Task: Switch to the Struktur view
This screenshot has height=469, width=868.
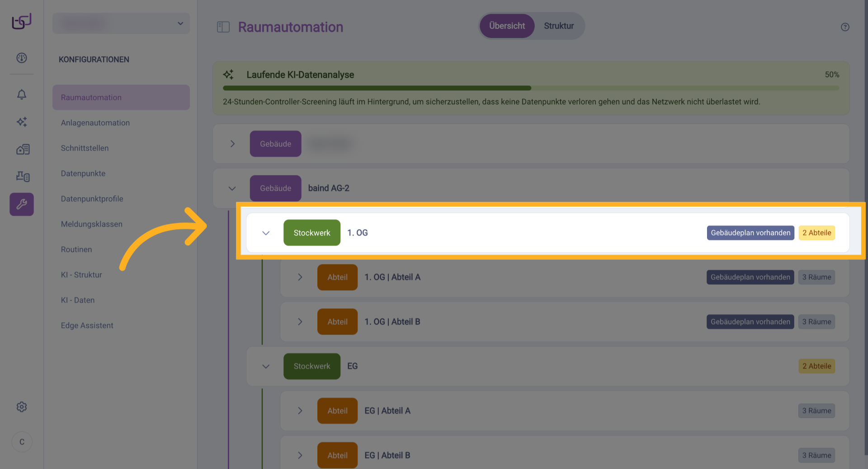Action: pos(559,26)
